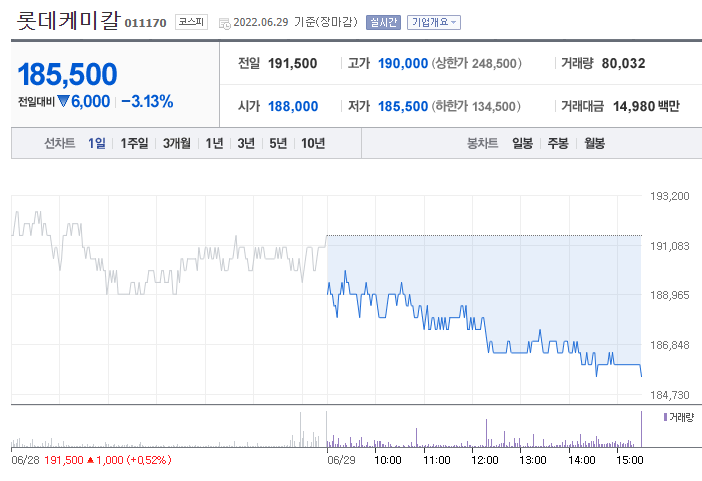Click the 191,083 y-axis label
The image size is (702, 481).
(x=669, y=246)
